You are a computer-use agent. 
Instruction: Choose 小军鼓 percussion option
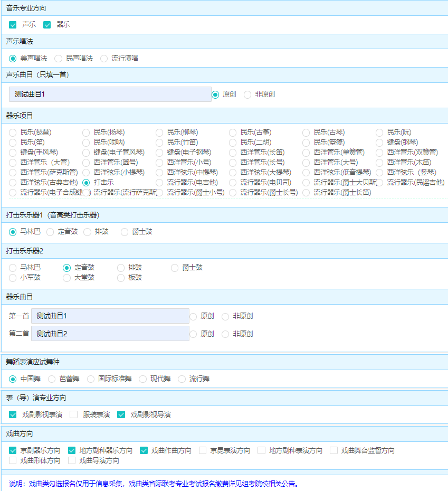click(13, 278)
